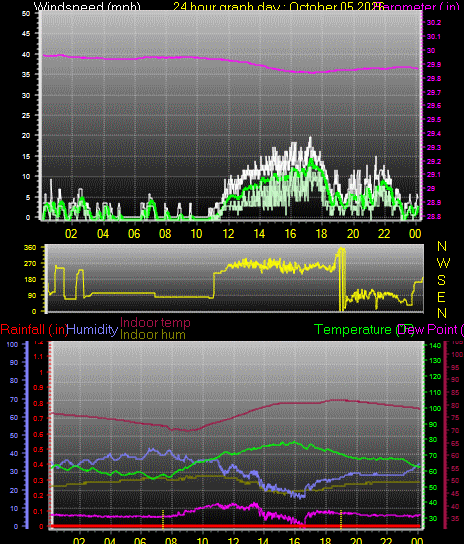Image resolution: width=464 pixels, height=544 pixels.
Task: Click the Barometer (in) axis title
Action: coord(421,6)
